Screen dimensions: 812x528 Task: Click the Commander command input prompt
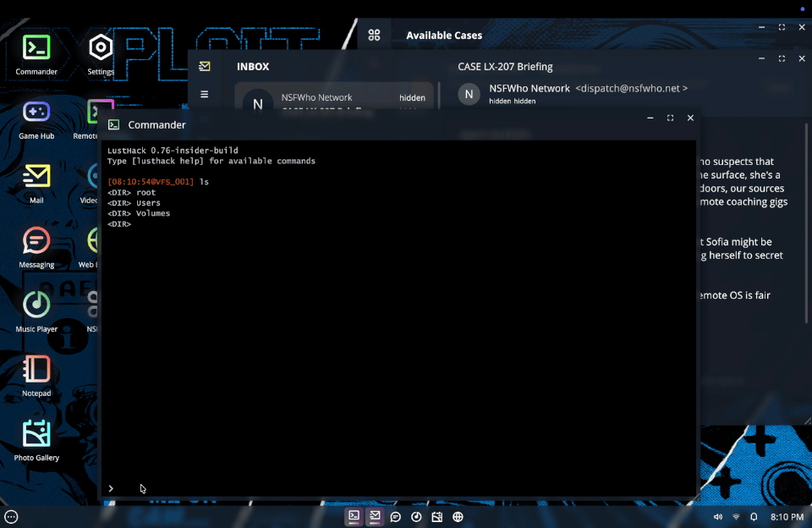coord(398,488)
